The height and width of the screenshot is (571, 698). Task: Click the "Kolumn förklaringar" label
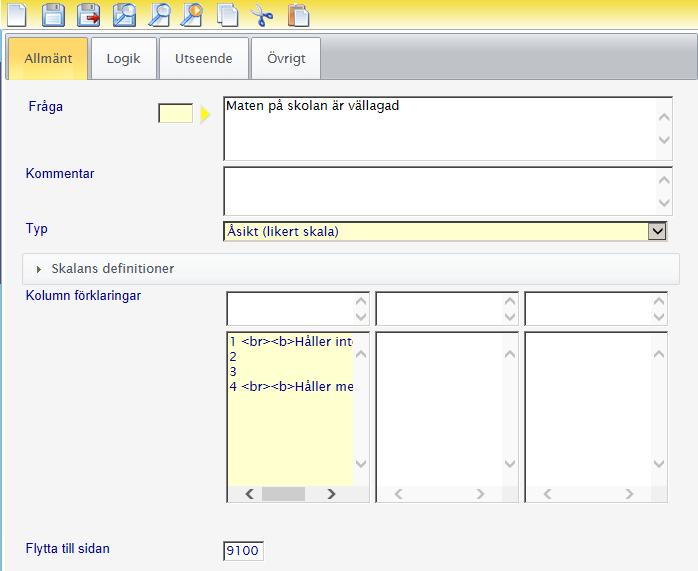pos(83,296)
